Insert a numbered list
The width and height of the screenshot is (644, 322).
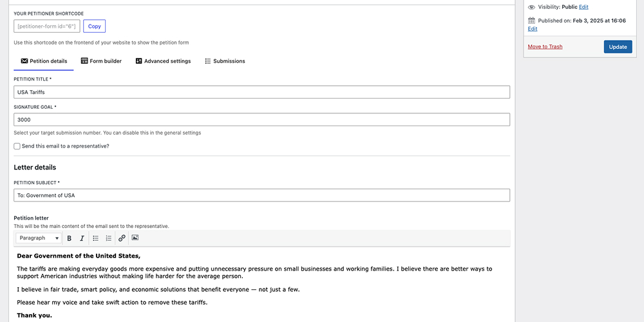(x=108, y=238)
